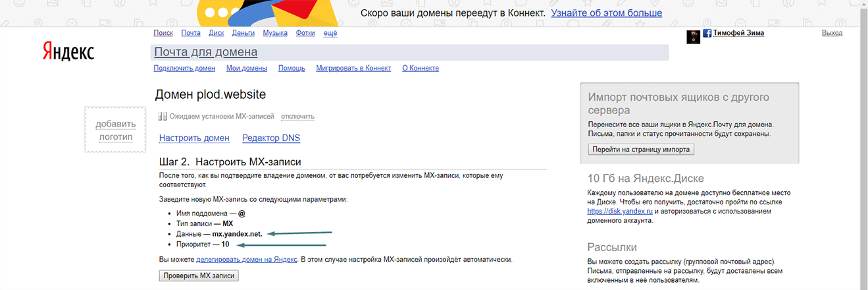Click the Домен plod.website heading
Viewport: 868px width, 290px height.
pyautogui.click(x=211, y=94)
